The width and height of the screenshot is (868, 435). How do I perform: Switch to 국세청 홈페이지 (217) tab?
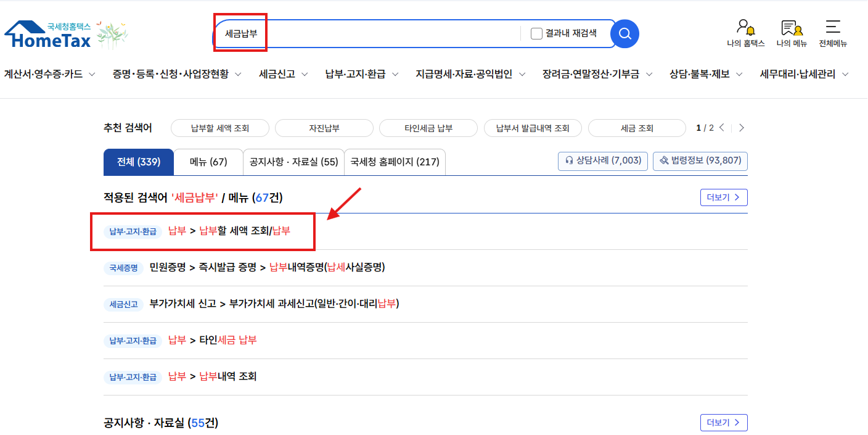tap(395, 162)
